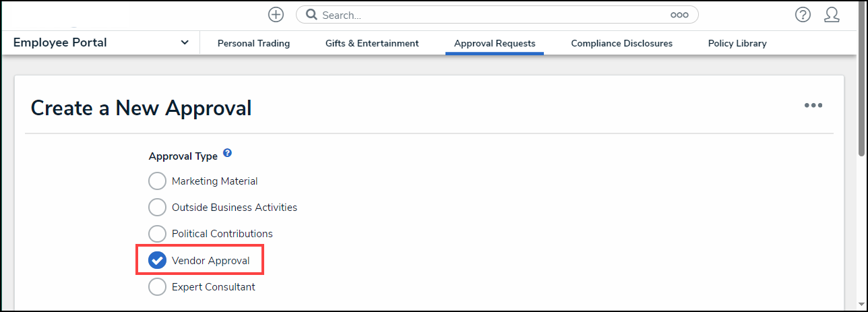868x312 pixels.
Task: Click the search magnifier icon
Action: [x=311, y=15]
